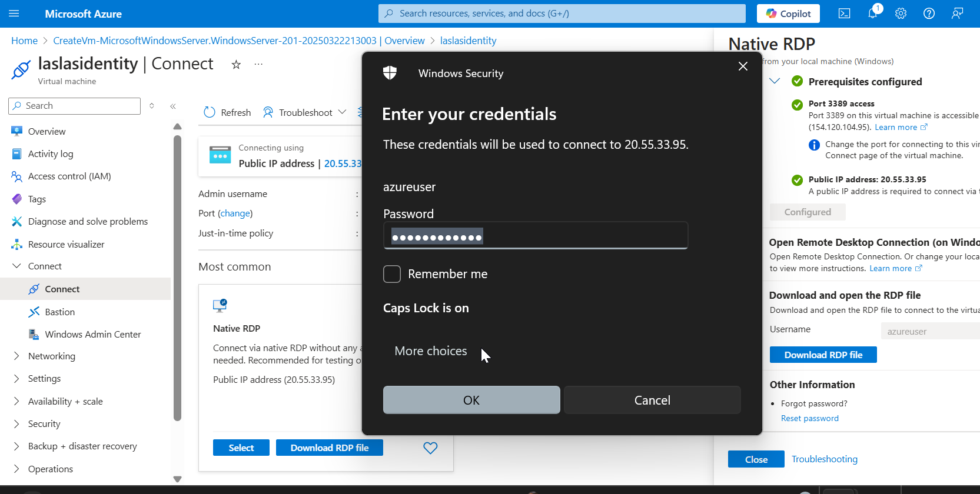Click the Copilot button
Viewport: 980px width, 494px height.
pos(788,14)
